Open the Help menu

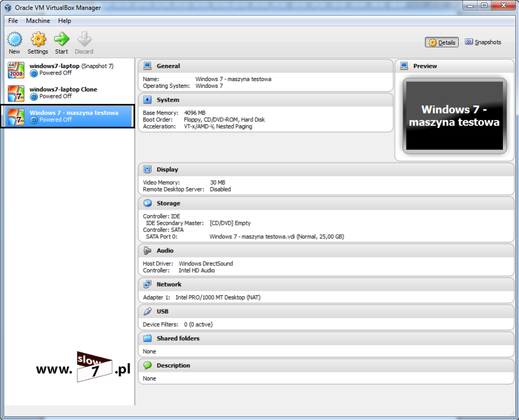click(64, 21)
